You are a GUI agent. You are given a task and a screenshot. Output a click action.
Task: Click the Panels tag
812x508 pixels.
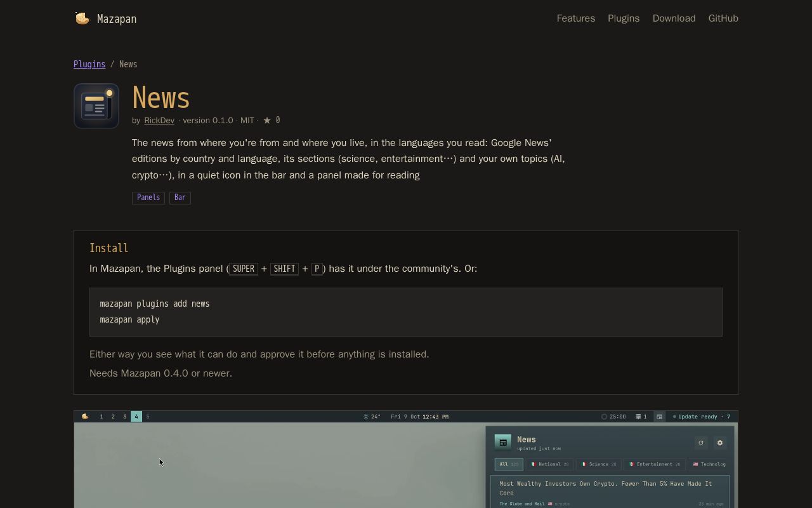point(148,197)
